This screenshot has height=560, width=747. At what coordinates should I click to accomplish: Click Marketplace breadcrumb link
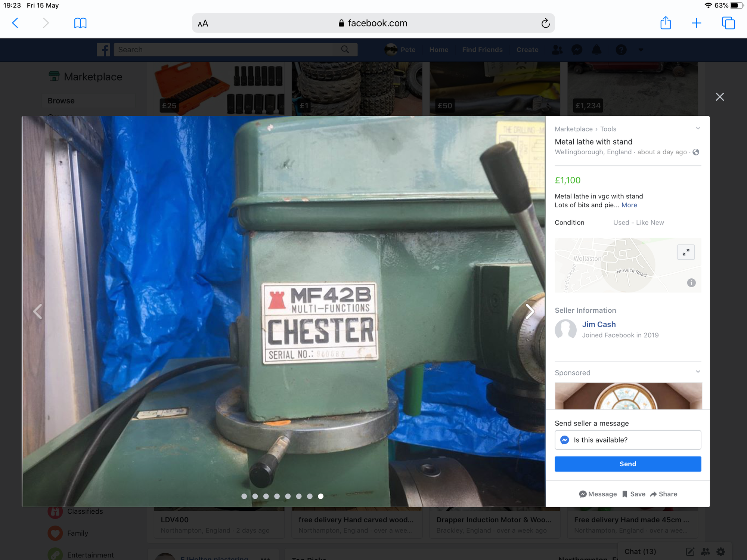pyautogui.click(x=573, y=129)
